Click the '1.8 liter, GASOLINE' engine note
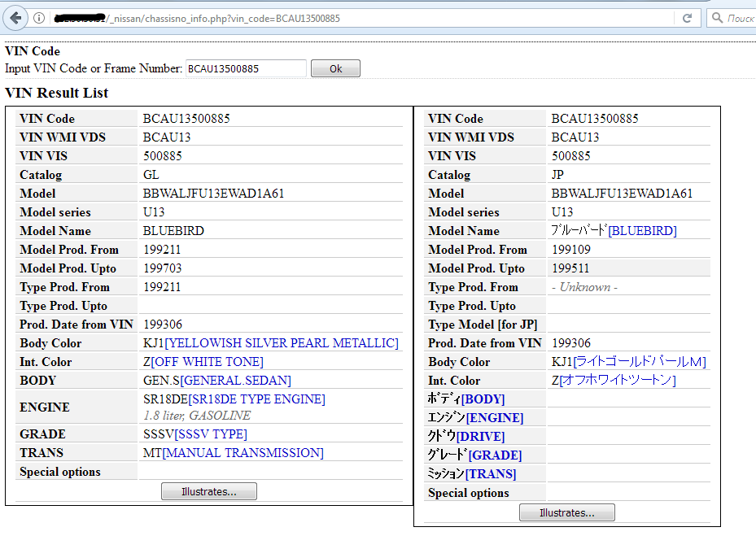Screen dimensions: 756x549 click(x=197, y=416)
